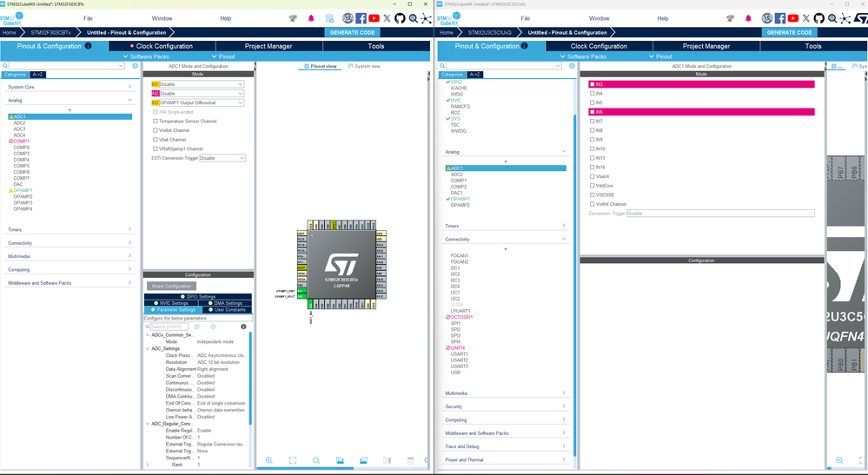Viewport: 868px width, 475px height.
Task: Enable Temperature Sensor Channel checkbox
Action: pos(156,121)
